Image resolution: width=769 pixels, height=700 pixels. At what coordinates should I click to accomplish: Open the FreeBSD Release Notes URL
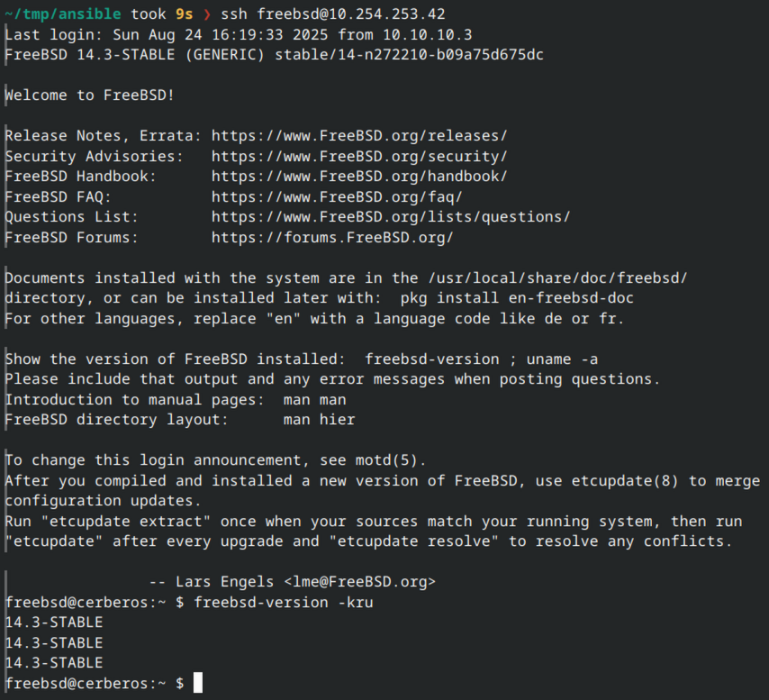pyautogui.click(x=359, y=136)
